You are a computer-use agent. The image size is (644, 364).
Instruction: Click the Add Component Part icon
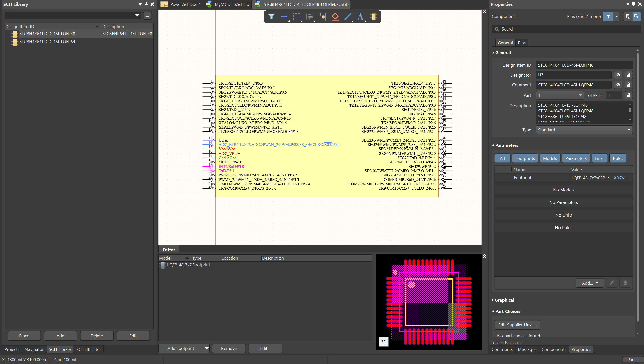(373, 17)
